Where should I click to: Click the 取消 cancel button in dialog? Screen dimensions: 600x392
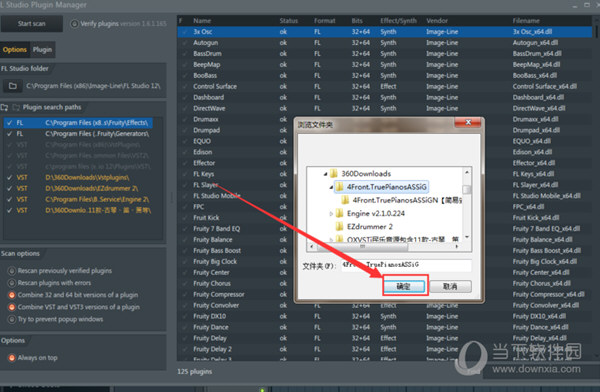(450, 286)
